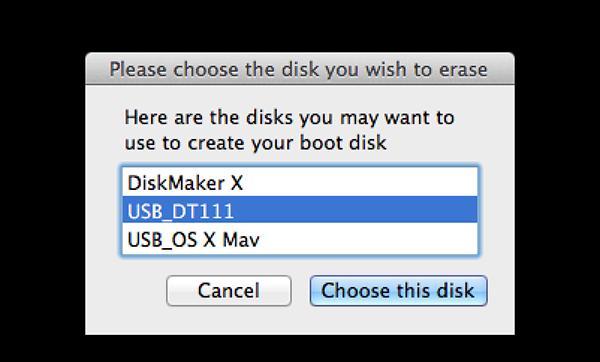Select the USB_DT111 disk entry
This screenshot has width=600, height=362.
(x=300, y=210)
